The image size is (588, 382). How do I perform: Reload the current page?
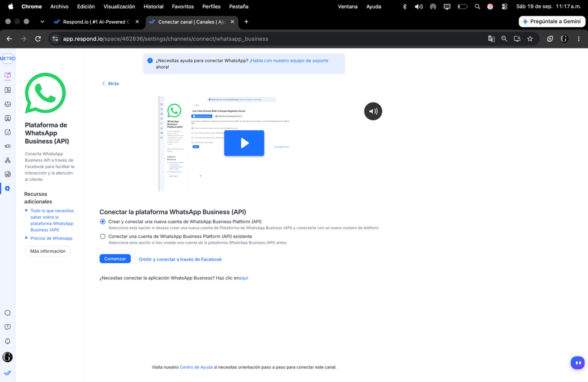point(38,39)
